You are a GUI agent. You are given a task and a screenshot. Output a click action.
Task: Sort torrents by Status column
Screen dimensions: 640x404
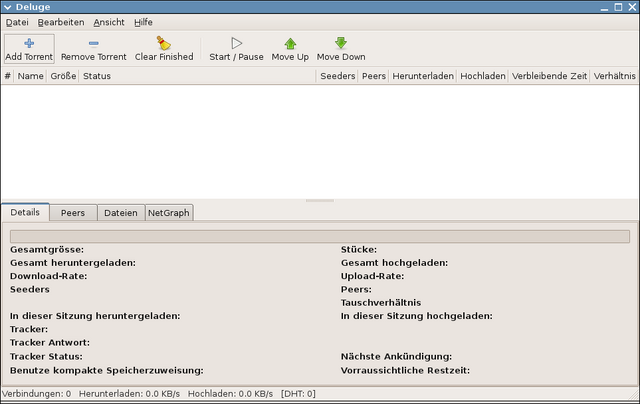pyautogui.click(x=198, y=76)
